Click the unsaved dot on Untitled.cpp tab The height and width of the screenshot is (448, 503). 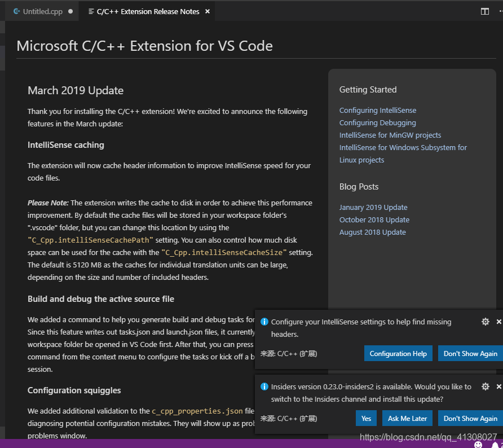pyautogui.click(x=70, y=11)
